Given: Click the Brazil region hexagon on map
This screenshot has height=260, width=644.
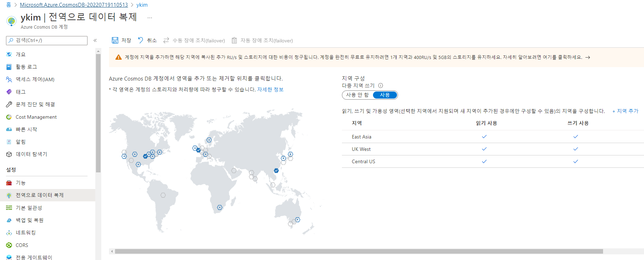Looking at the screenshot, I should pyautogui.click(x=163, y=195).
